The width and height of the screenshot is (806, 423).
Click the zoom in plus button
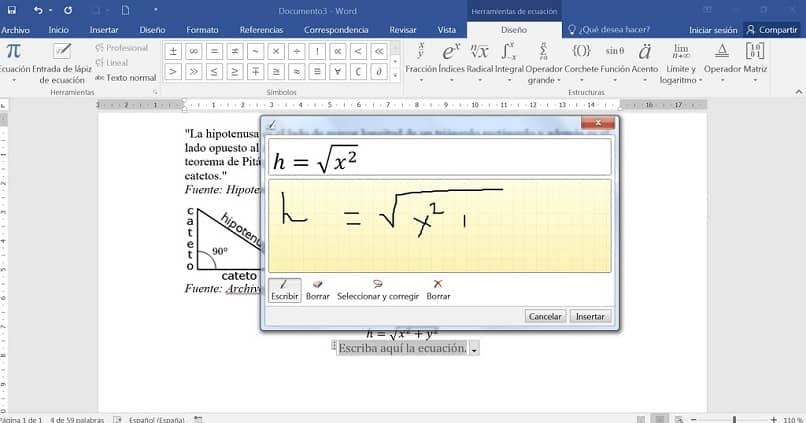click(x=774, y=419)
